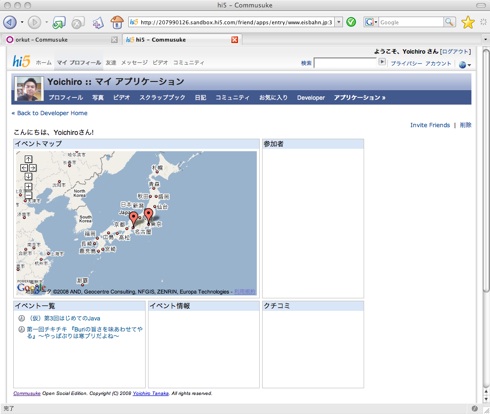Open the forward history dropdown arrow
Screen dimensions: 490x414
click(46, 22)
